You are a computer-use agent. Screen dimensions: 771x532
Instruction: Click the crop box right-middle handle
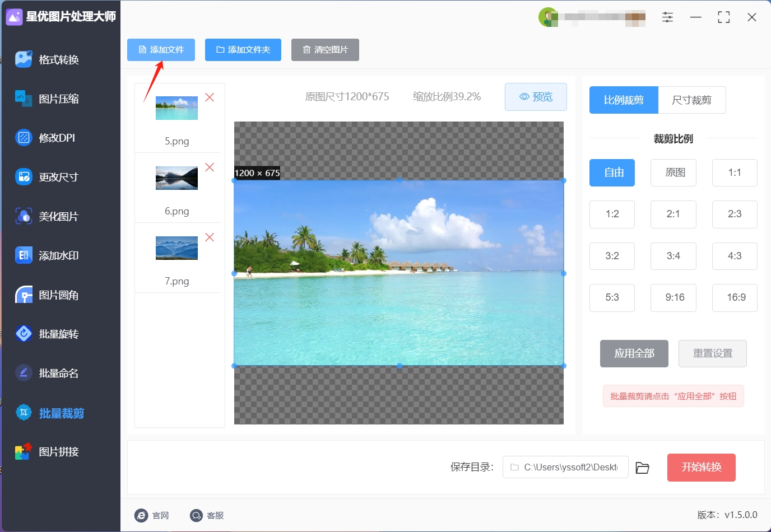564,273
